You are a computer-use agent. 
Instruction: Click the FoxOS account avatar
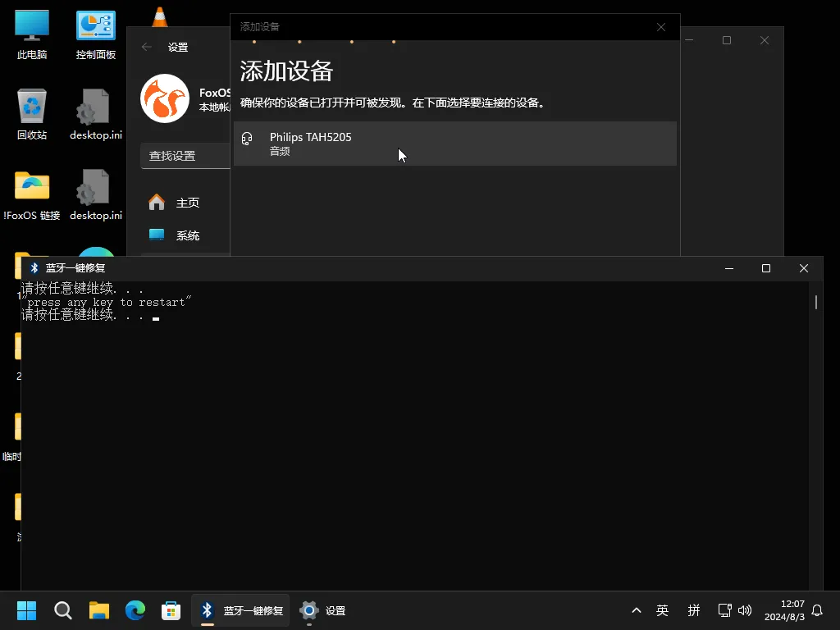(165, 98)
